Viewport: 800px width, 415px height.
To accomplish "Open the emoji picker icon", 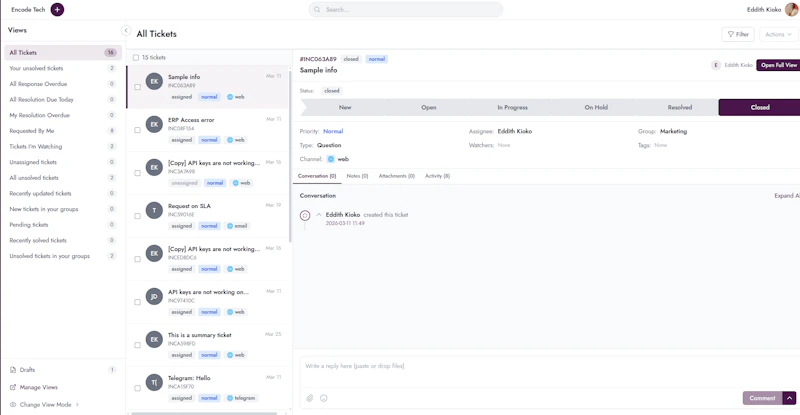I will coord(323,398).
